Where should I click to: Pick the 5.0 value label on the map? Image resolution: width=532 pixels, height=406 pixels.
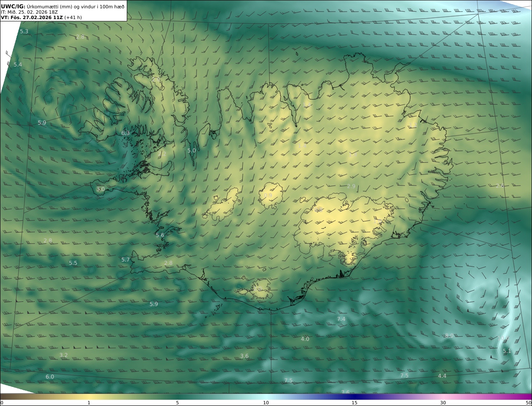(x=192, y=151)
